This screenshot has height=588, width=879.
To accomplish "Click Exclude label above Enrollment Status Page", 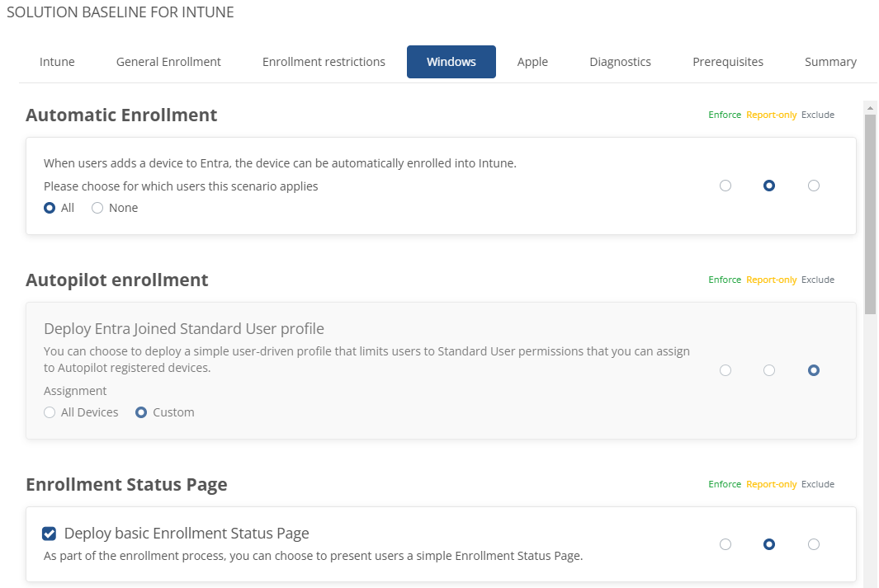I will [818, 484].
